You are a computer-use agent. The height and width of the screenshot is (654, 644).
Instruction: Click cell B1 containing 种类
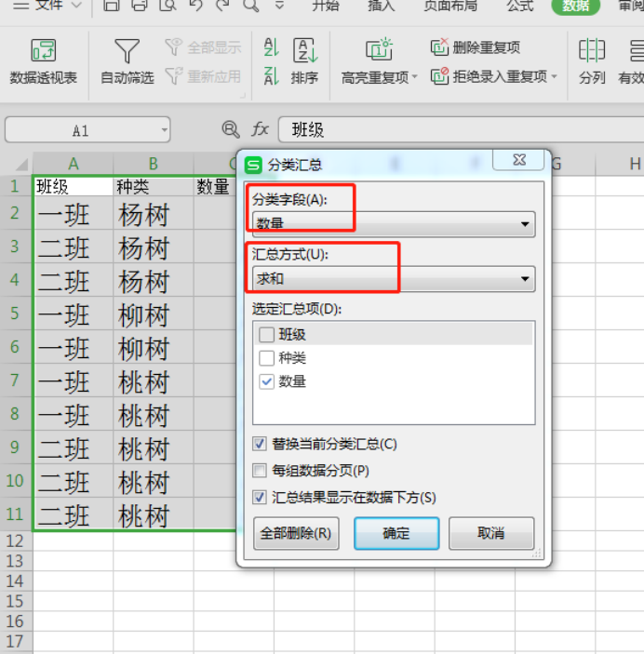pos(154,186)
